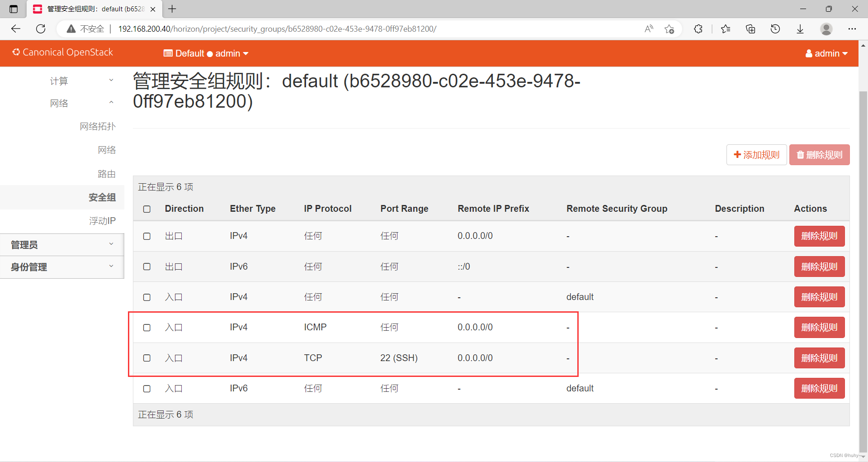This screenshot has width=868, height=462.
Task: Click the Ether Type column header
Action: coord(253,209)
